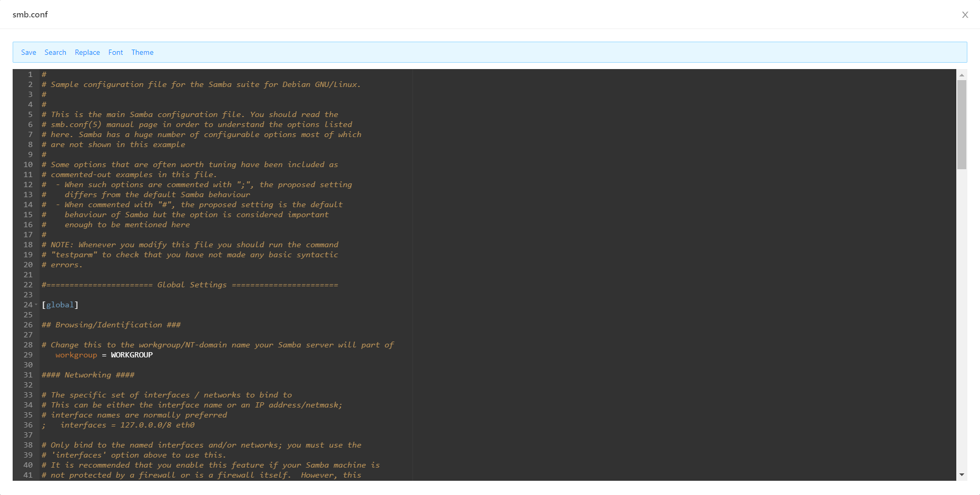Close the smb.conf editor dialog
980x495 pixels.
click(965, 15)
